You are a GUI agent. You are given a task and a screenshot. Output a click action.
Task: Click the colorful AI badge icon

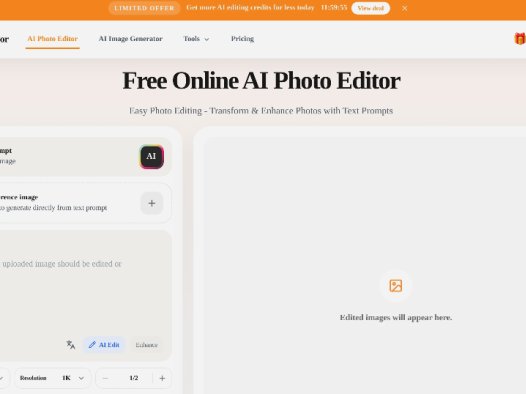[x=152, y=156]
